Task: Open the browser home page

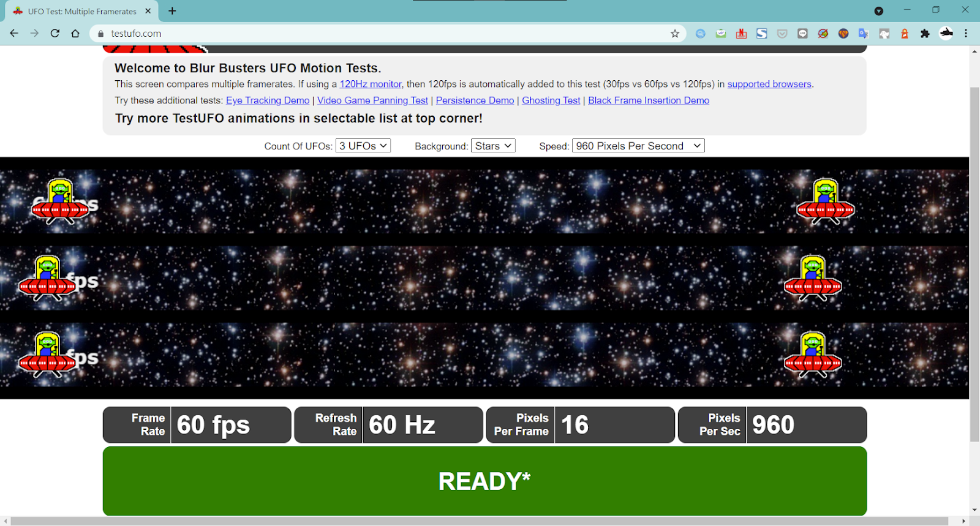Action: pyautogui.click(x=75, y=34)
